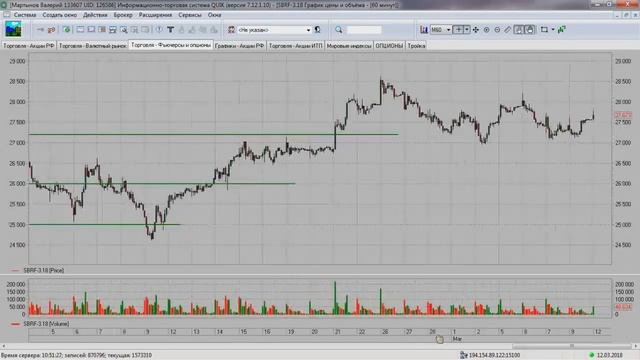This screenshot has height=360, width=640.
Task: Switch to Торговля - Акции РФ tab
Action: click(x=29, y=46)
